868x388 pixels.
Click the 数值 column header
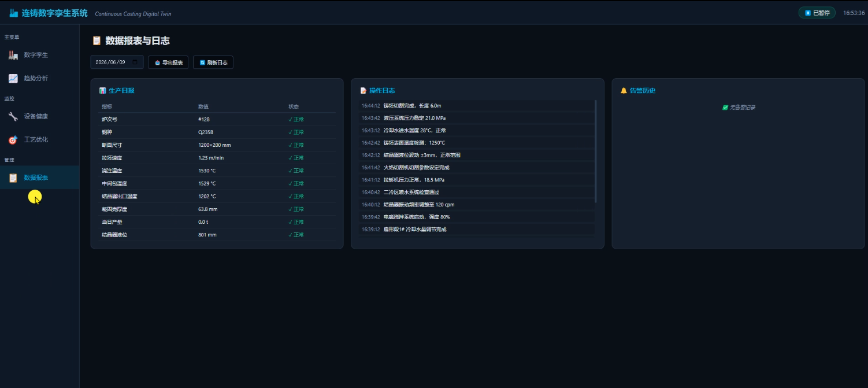[x=203, y=106]
